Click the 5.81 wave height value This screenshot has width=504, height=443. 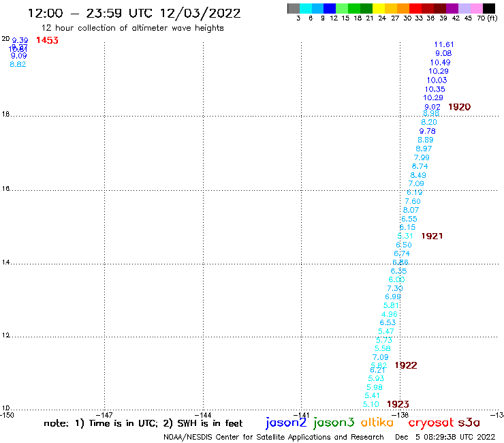(391, 305)
